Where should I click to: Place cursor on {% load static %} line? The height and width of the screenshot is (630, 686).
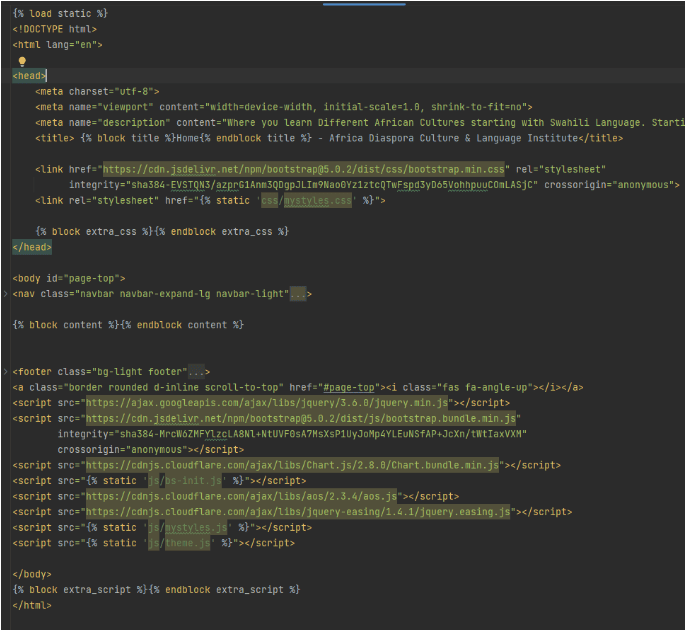[60, 14]
